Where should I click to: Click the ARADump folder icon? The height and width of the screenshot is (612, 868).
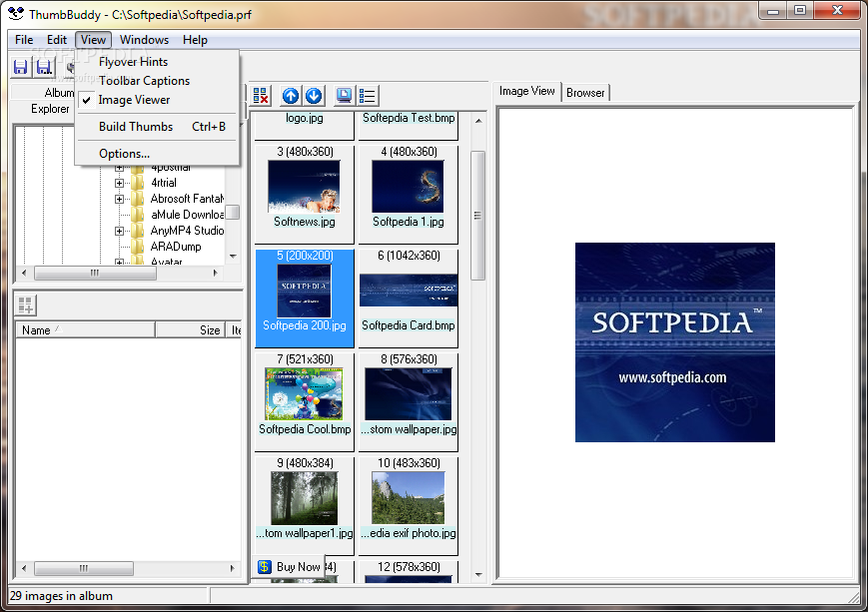[137, 247]
